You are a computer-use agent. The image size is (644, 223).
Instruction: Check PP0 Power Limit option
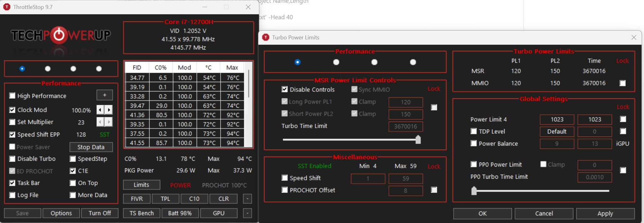pos(473,164)
